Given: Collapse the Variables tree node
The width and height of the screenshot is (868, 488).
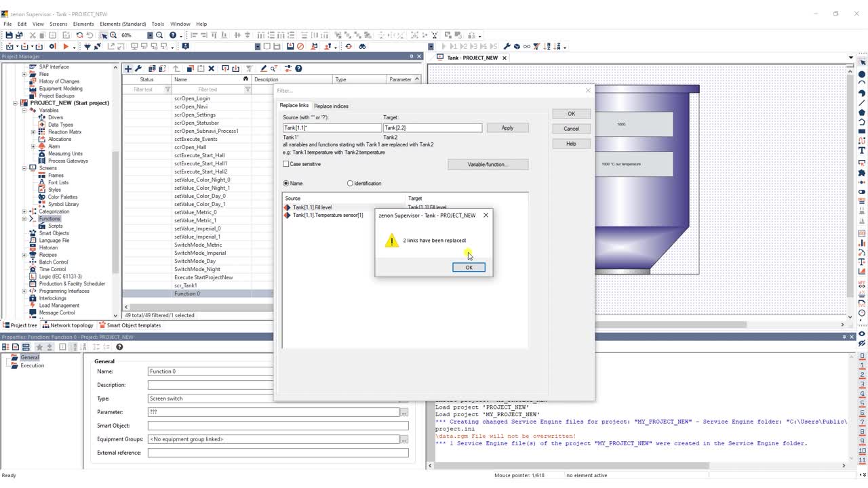Looking at the screenshot, I should pos(24,110).
